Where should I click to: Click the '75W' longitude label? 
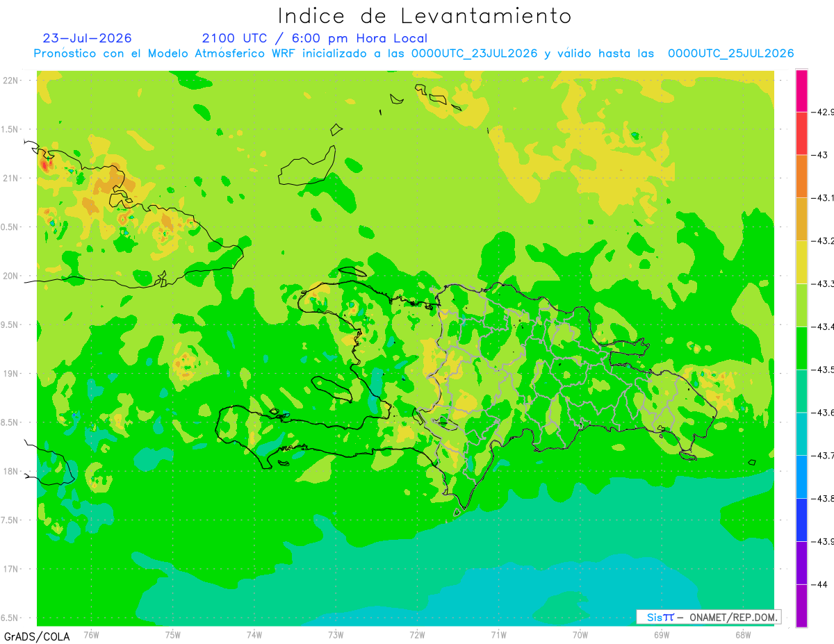[172, 634]
